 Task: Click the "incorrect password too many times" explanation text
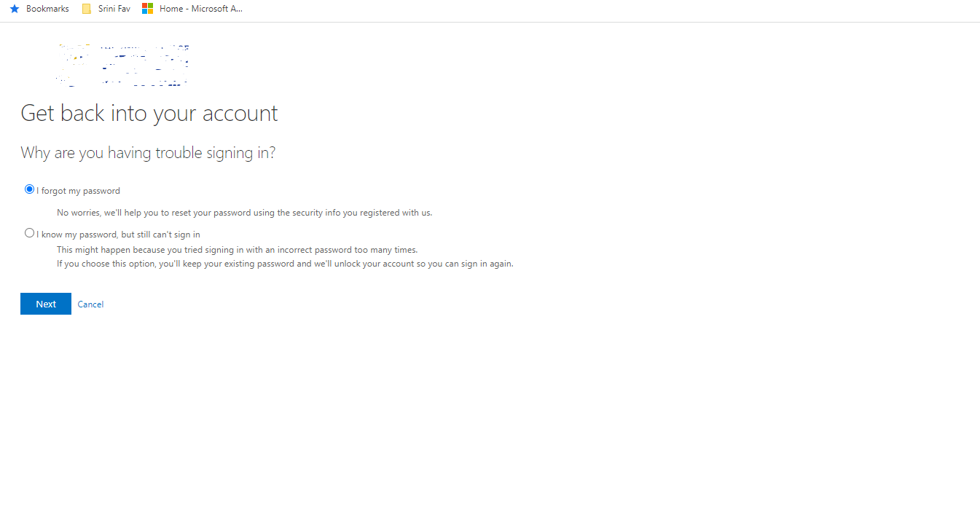[237, 249]
